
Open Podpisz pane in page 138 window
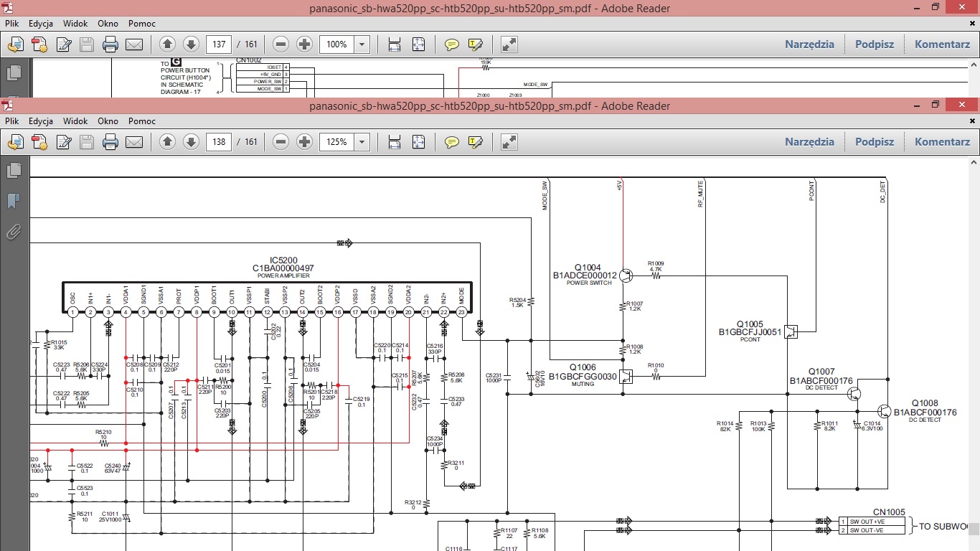pos(875,142)
